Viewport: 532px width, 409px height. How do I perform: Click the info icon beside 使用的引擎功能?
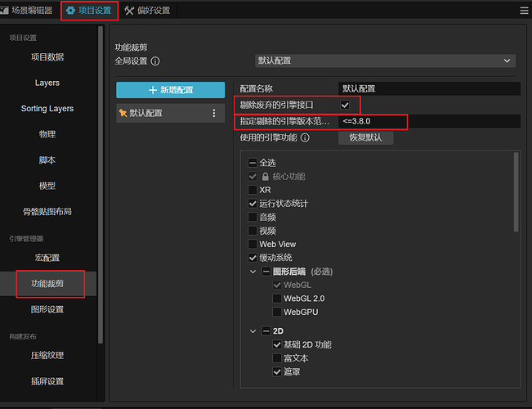(305, 137)
